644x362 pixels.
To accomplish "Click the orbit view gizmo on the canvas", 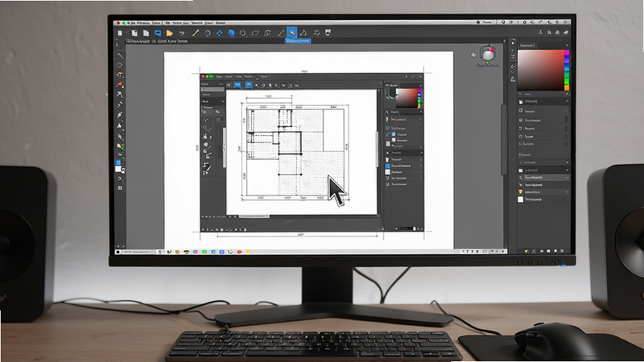I will tap(488, 54).
